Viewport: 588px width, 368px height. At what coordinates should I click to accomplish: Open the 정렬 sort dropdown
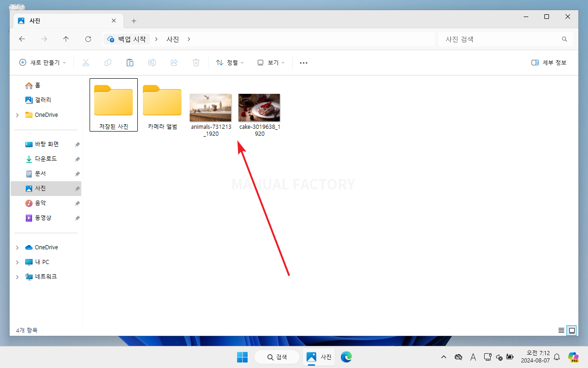[230, 63]
